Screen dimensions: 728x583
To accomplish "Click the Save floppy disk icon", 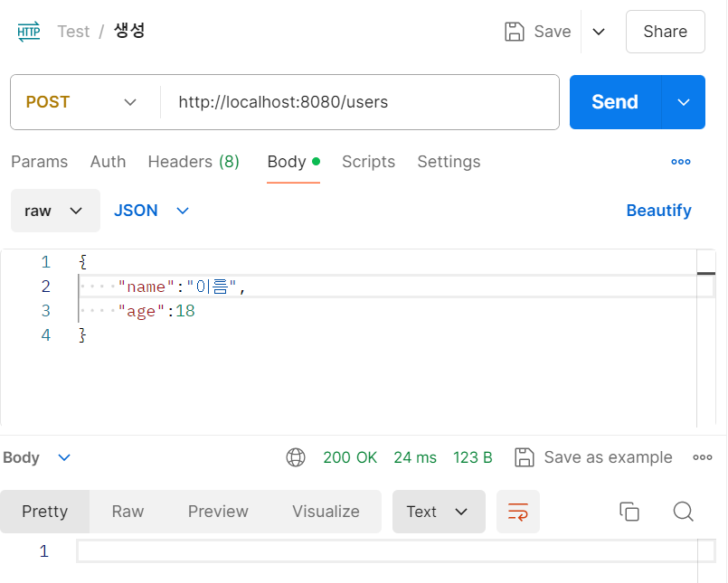I will 514,32.
